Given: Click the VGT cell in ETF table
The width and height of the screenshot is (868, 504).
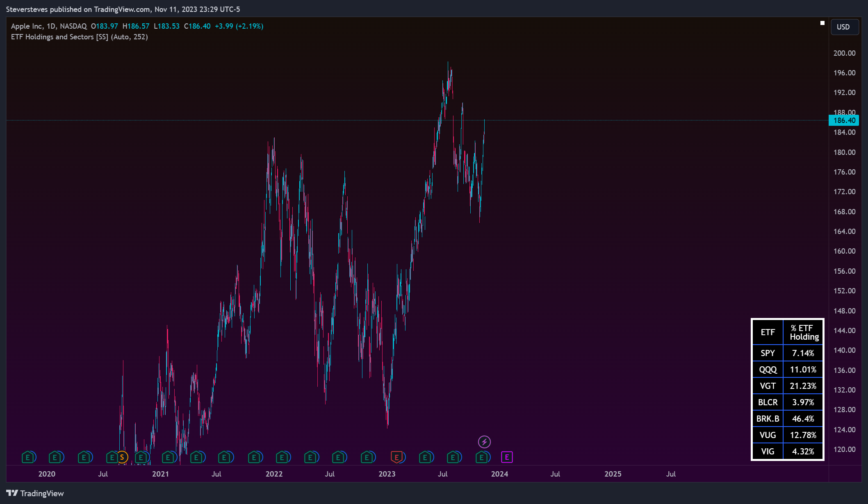Looking at the screenshot, I should pos(768,386).
